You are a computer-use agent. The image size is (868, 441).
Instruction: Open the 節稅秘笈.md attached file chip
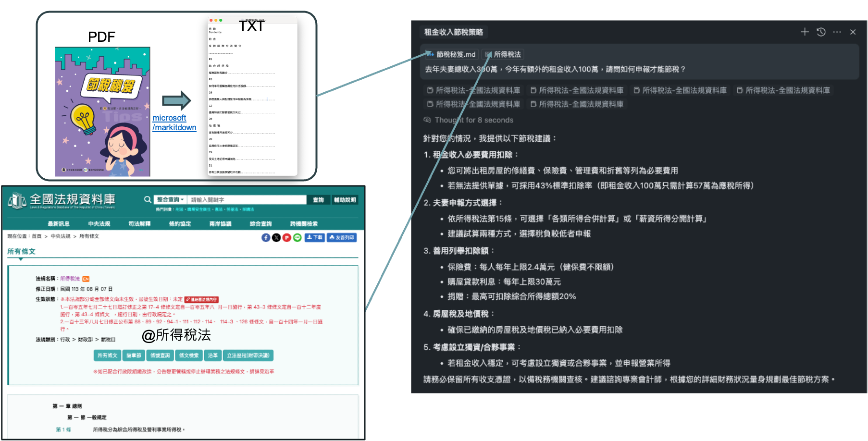pos(451,54)
